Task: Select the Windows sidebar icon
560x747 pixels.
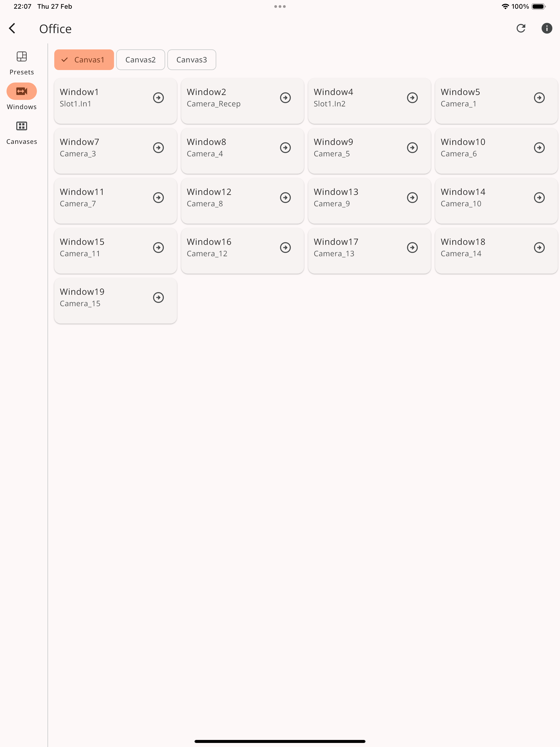Action: pos(22,91)
